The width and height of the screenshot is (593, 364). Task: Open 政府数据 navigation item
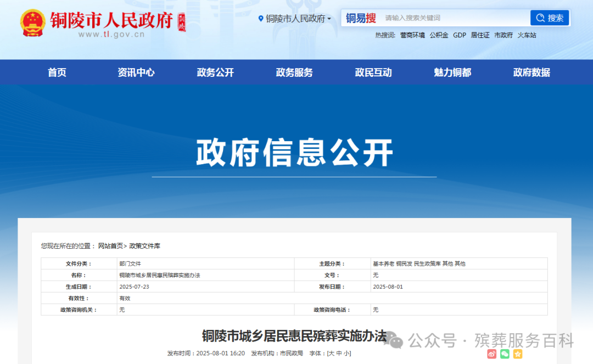[532, 72]
